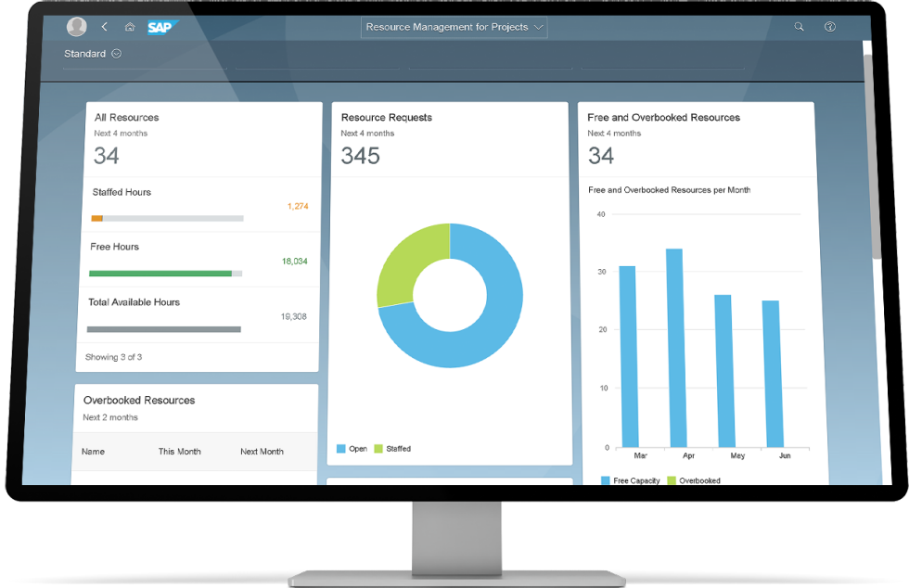Click the Free Hours green progress bar
Screen dimensions: 909x588
(x=160, y=274)
